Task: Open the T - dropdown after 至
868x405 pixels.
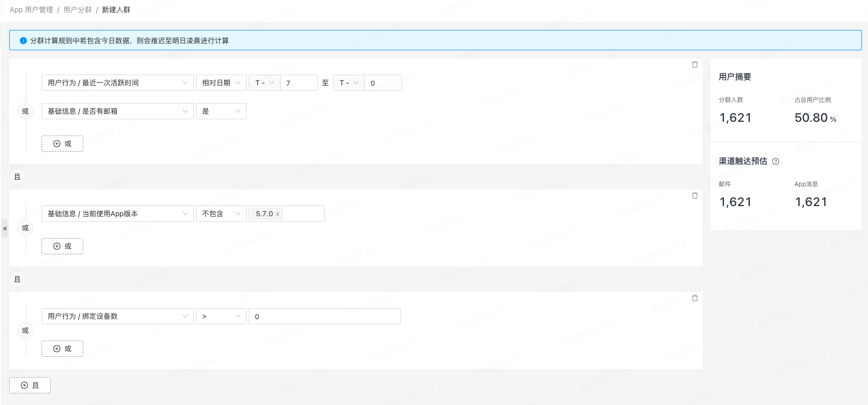Action: pos(349,83)
